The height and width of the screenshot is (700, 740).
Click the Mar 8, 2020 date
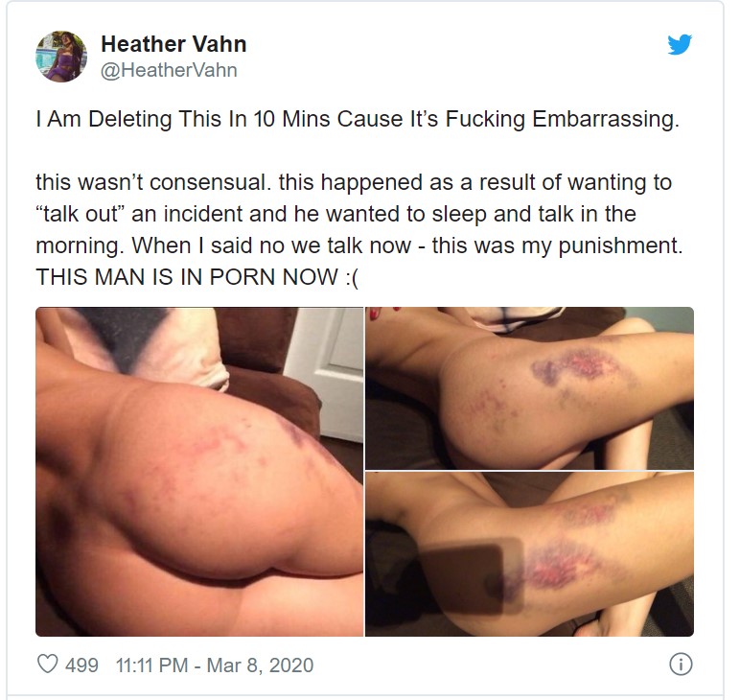tap(260, 665)
